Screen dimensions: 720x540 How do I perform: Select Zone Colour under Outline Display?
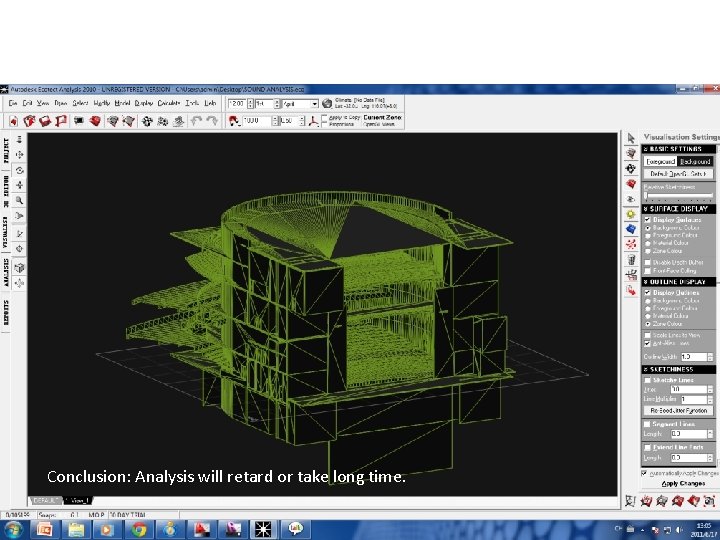[648, 324]
